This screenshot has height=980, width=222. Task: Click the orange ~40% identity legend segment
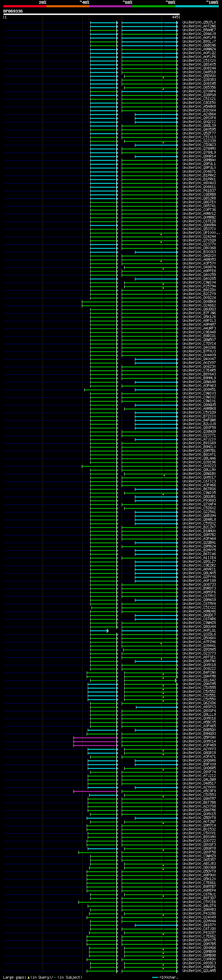68,6
